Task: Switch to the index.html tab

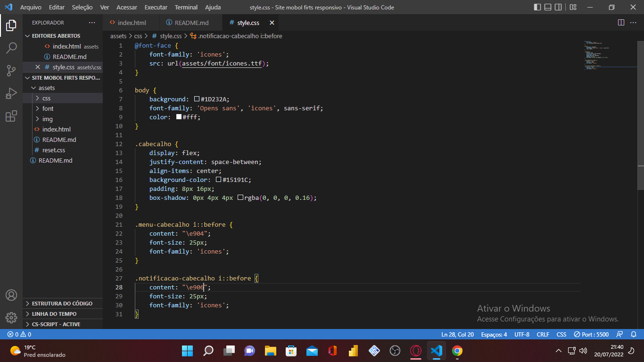Action: tap(132, 23)
